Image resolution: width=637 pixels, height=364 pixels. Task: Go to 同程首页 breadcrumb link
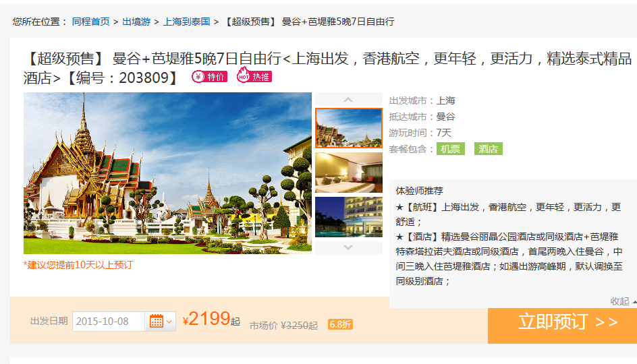(x=90, y=22)
